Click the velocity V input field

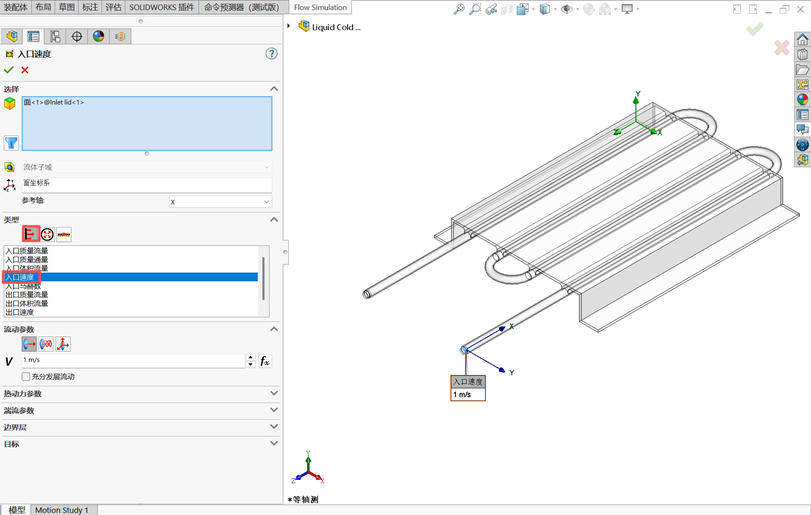point(133,360)
